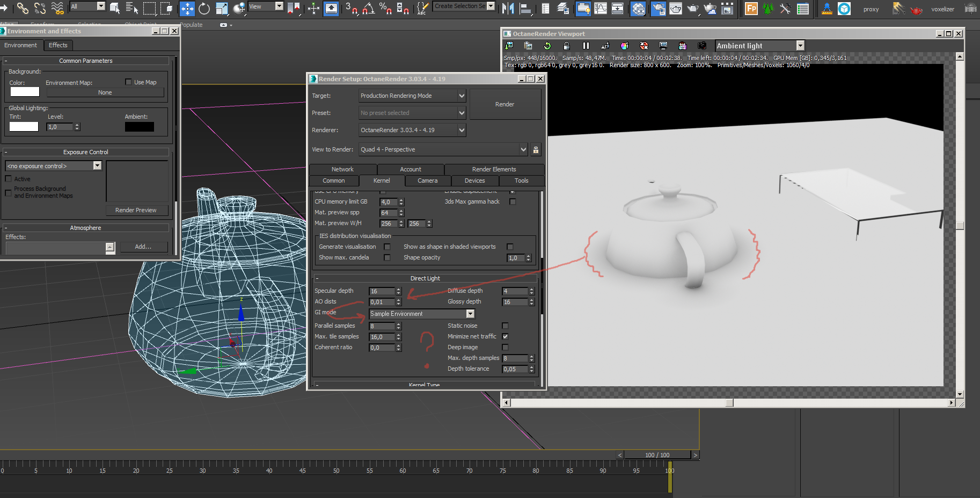The width and height of the screenshot is (980, 498).
Task: Enable Show max. candela checkbox
Action: [387, 257]
